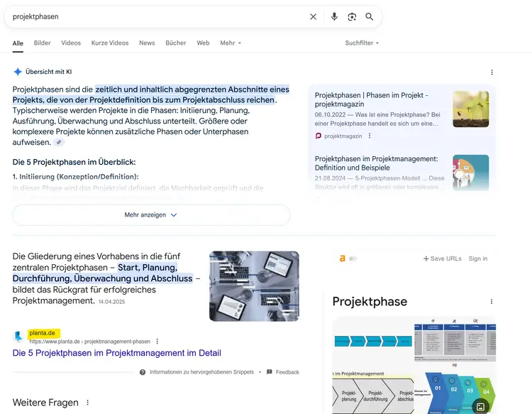Click blue table-style phases image
Viewport: 532px width, 414px height.
coord(455,340)
